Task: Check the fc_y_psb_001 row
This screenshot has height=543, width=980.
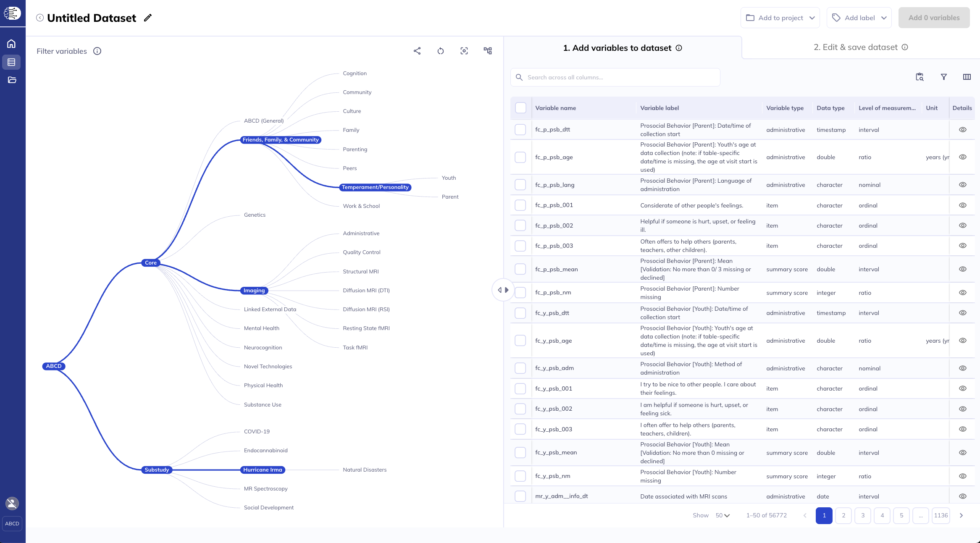Action: pyautogui.click(x=520, y=388)
